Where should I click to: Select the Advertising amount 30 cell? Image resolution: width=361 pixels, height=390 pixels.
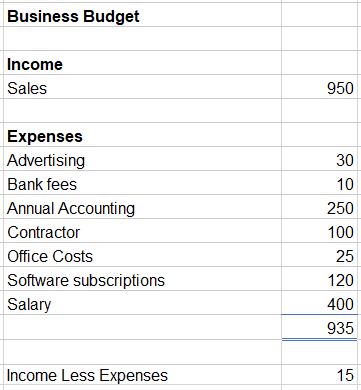pyautogui.click(x=319, y=159)
